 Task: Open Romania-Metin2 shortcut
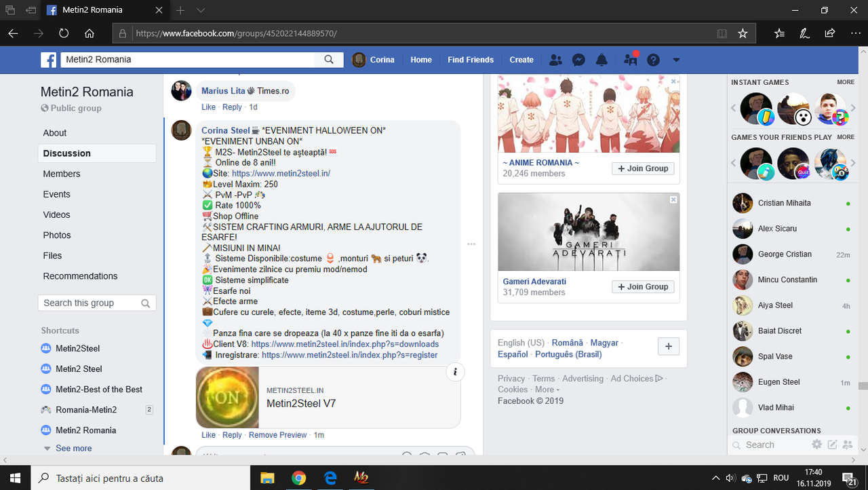click(86, 410)
